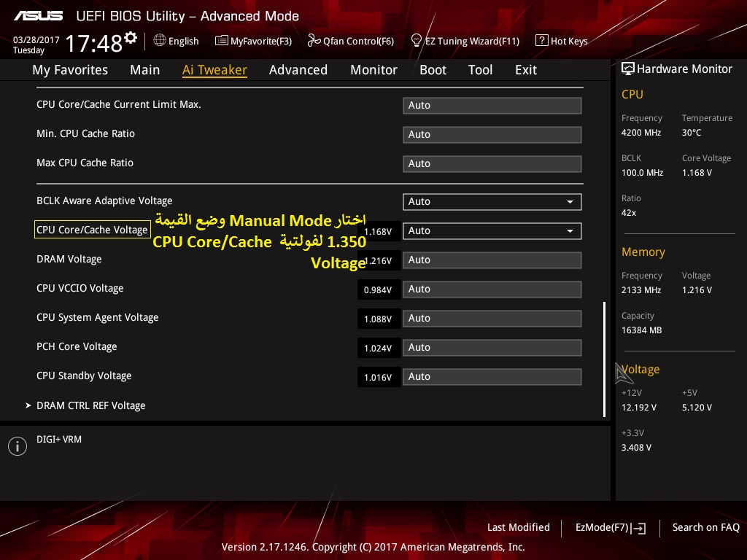Switch to the Main tab
The image size is (747, 560).
click(145, 70)
